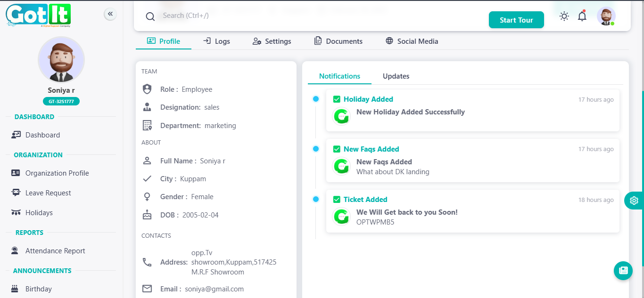This screenshot has height=298, width=644.
Task: Click the search magnifier icon
Action: (x=150, y=16)
